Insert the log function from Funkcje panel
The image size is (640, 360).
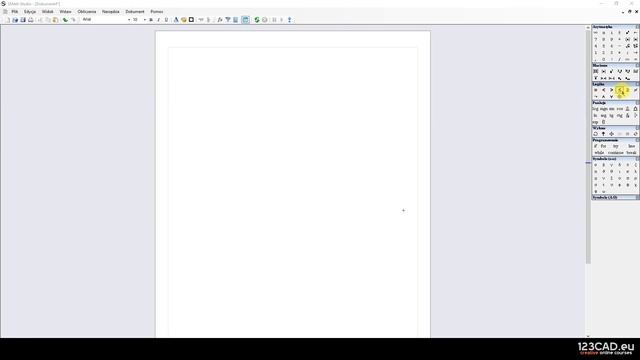[595, 109]
